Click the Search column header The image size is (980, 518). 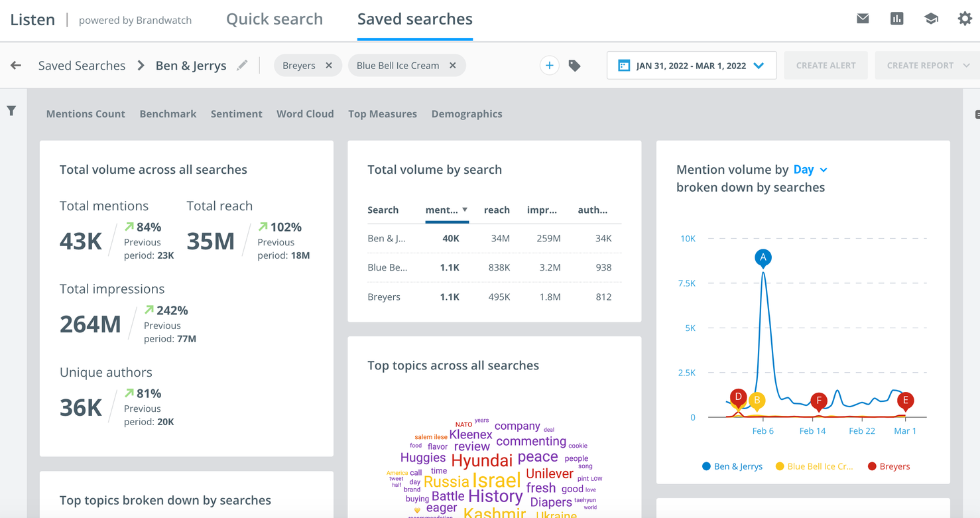click(x=383, y=210)
